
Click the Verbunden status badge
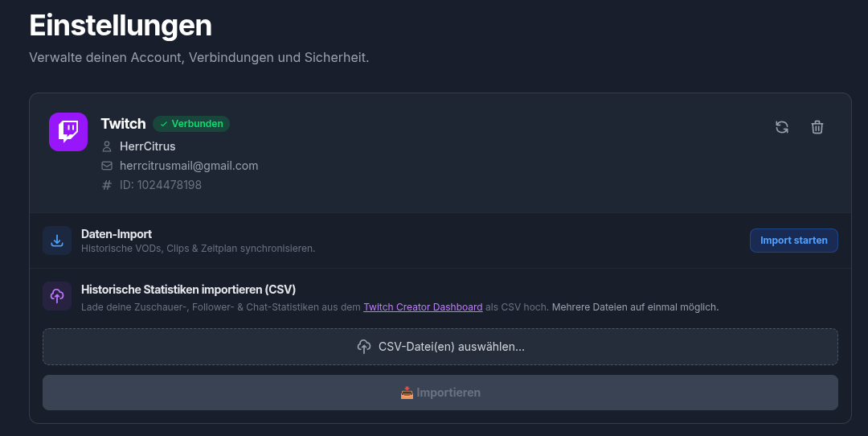pos(191,124)
